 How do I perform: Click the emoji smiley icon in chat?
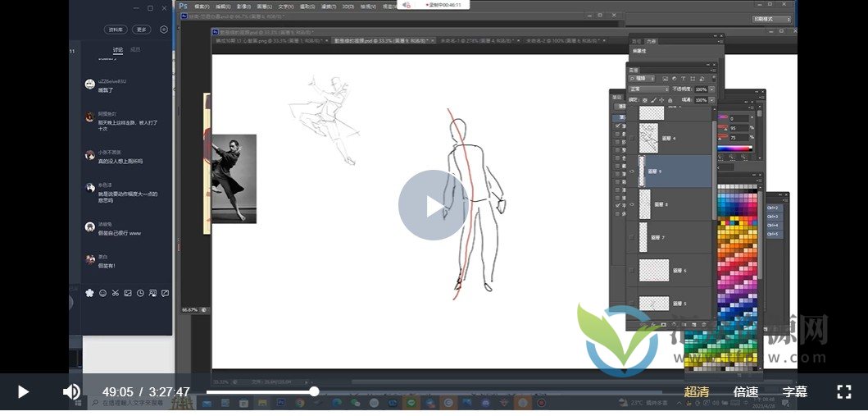[102, 293]
